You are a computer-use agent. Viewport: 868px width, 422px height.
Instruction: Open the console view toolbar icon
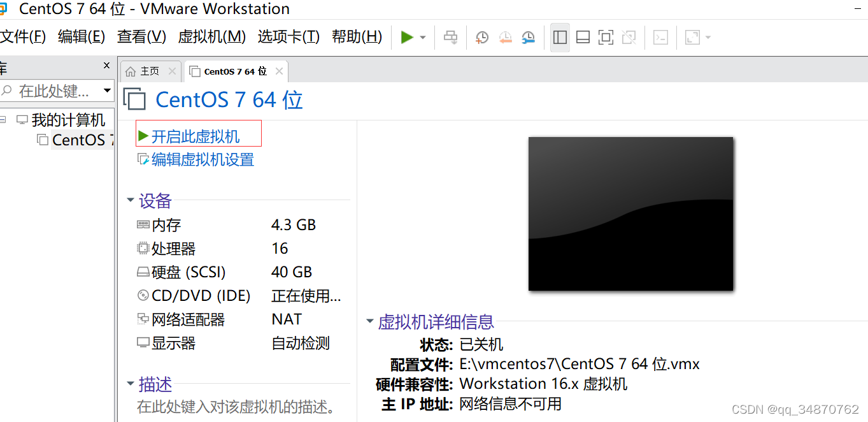tap(661, 38)
